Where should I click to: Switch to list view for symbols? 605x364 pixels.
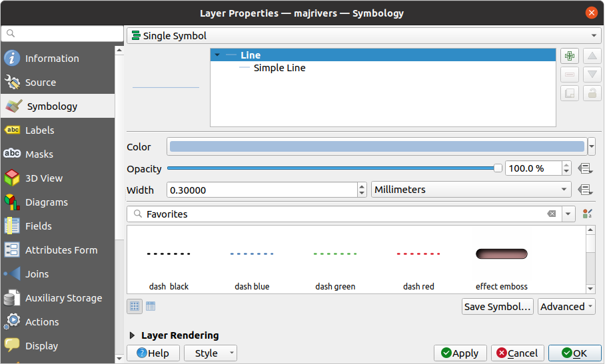(x=151, y=306)
